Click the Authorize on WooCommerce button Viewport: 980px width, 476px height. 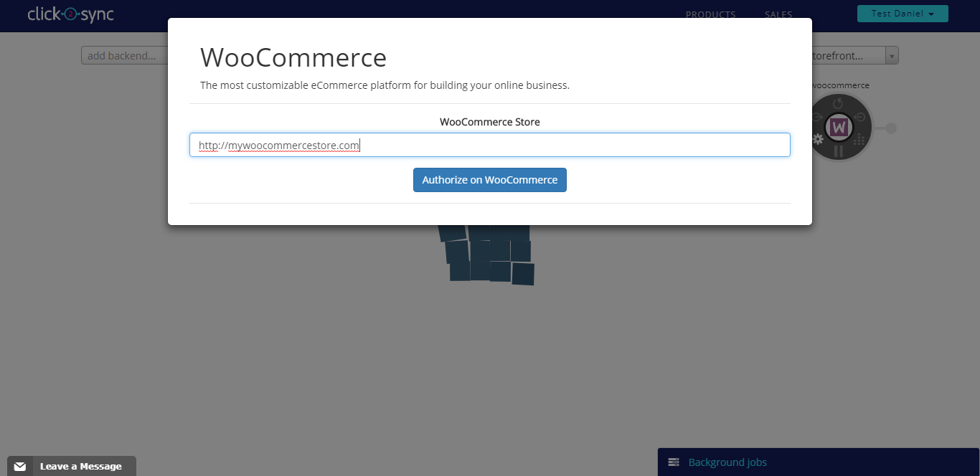coord(490,180)
